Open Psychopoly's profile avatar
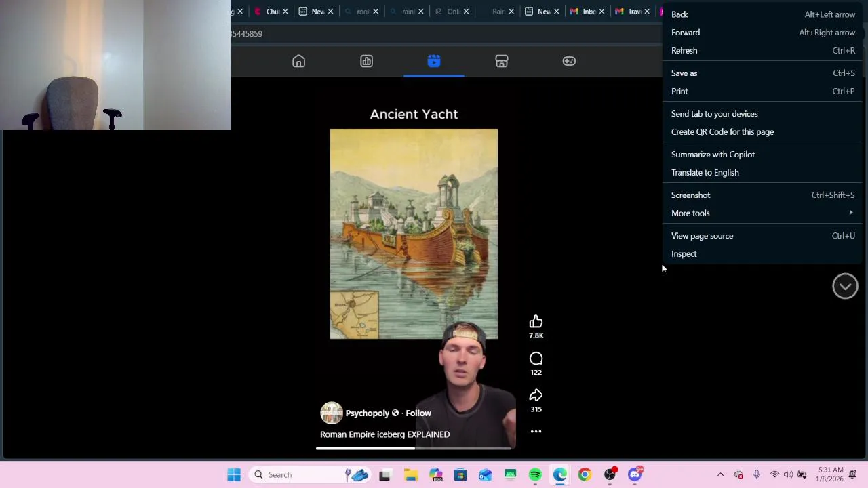The width and height of the screenshot is (868, 488). [332, 413]
